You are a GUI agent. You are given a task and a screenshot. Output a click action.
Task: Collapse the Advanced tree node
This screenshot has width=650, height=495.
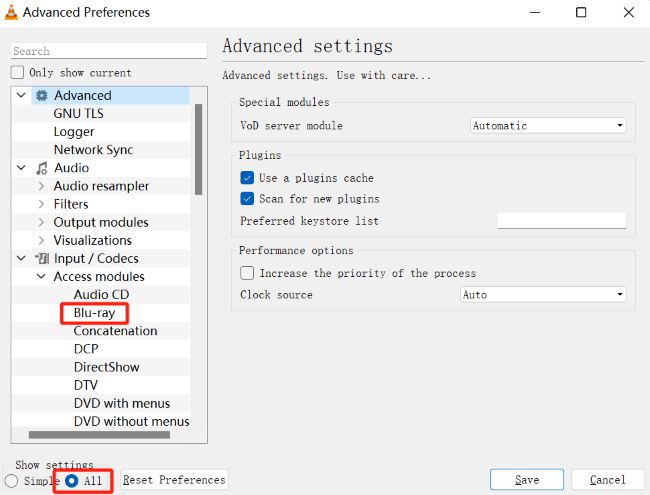point(21,95)
